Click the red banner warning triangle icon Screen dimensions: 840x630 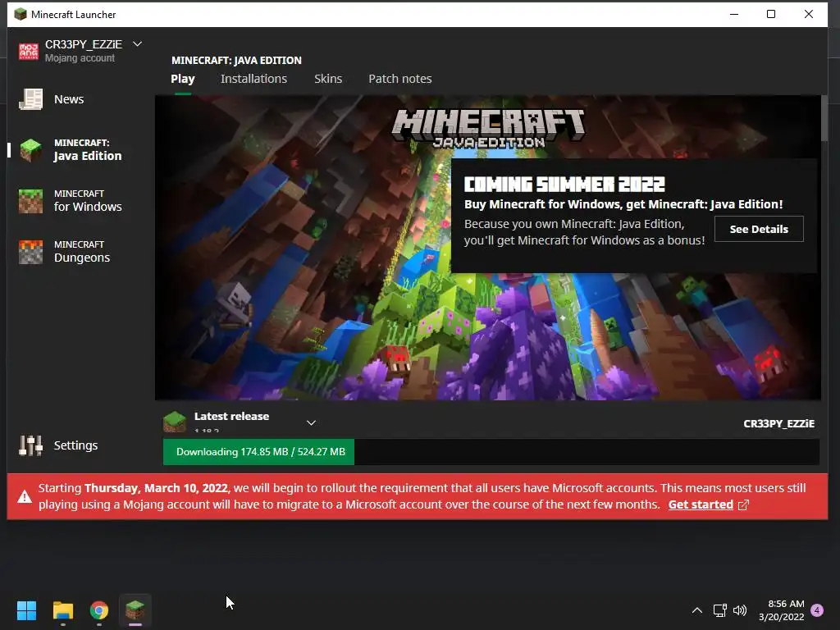(x=24, y=496)
